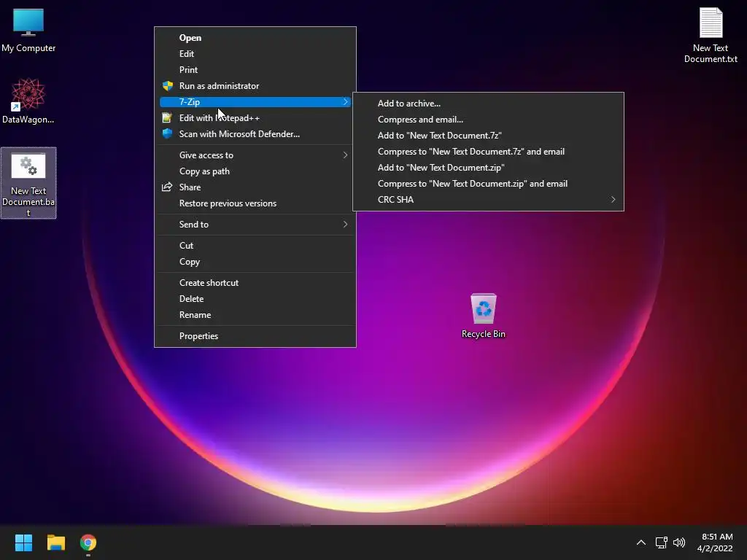Expand the 7-Zip submenu arrow
The height and width of the screenshot is (560, 747).
tap(345, 102)
